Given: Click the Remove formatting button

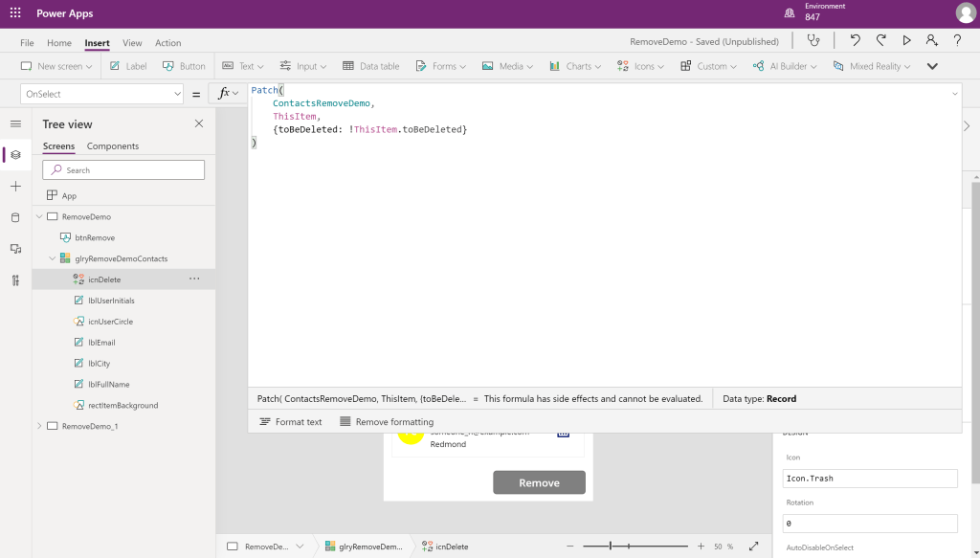Looking at the screenshot, I should click(x=387, y=422).
